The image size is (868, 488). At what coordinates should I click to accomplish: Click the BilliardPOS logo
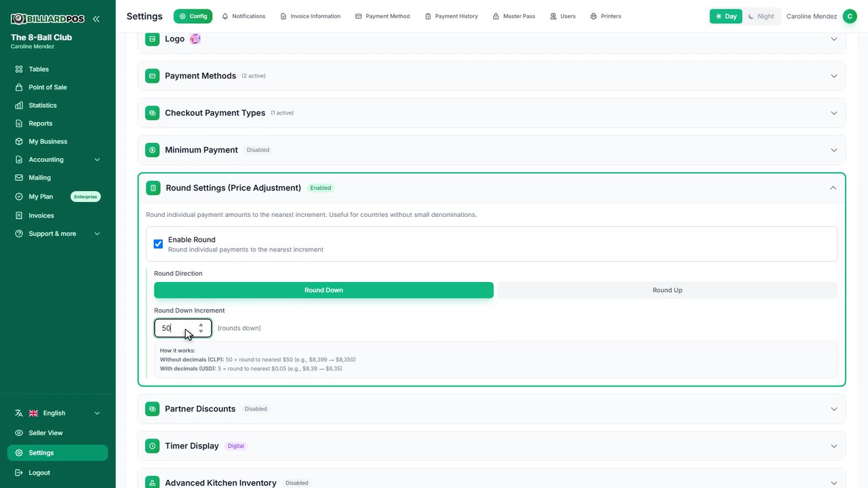point(47,19)
